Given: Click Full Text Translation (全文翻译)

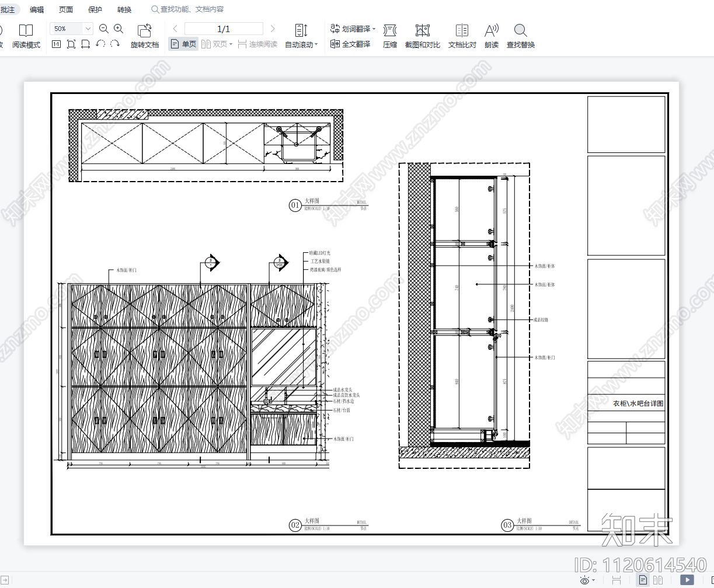Looking at the screenshot, I should [x=350, y=44].
